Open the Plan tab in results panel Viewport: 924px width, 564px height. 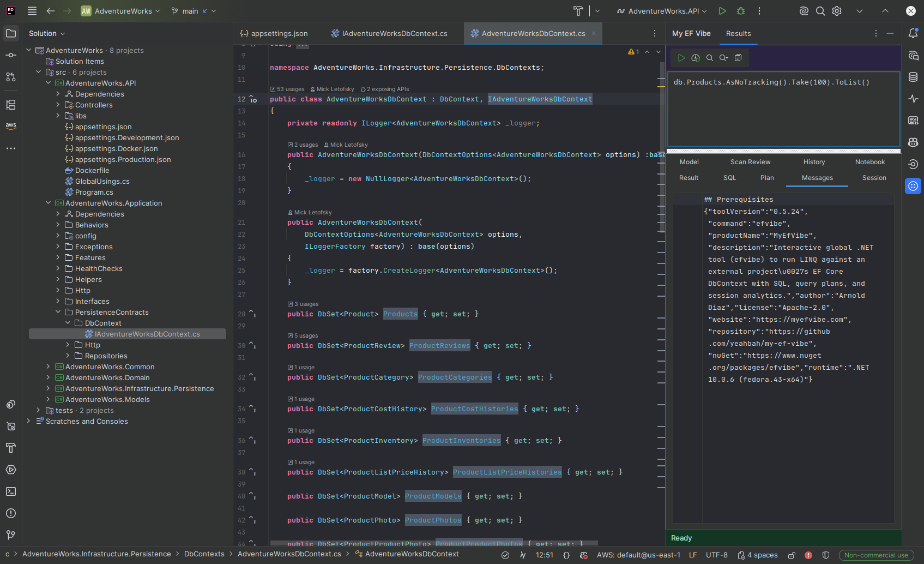tap(767, 178)
